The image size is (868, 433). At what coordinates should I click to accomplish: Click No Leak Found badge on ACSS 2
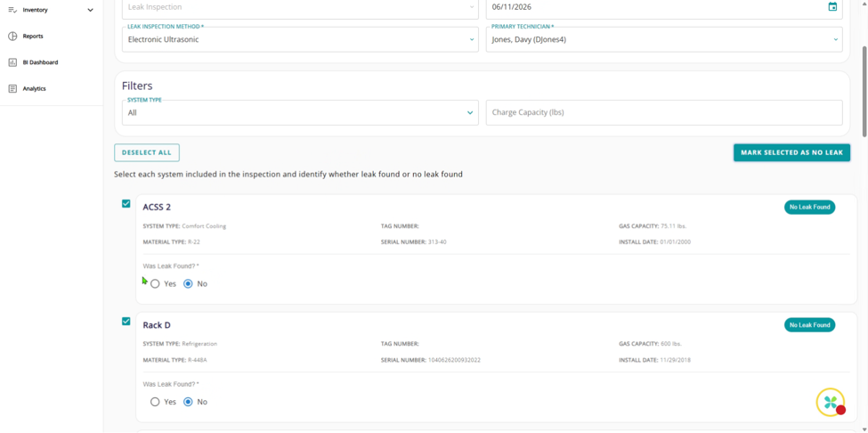tap(809, 207)
